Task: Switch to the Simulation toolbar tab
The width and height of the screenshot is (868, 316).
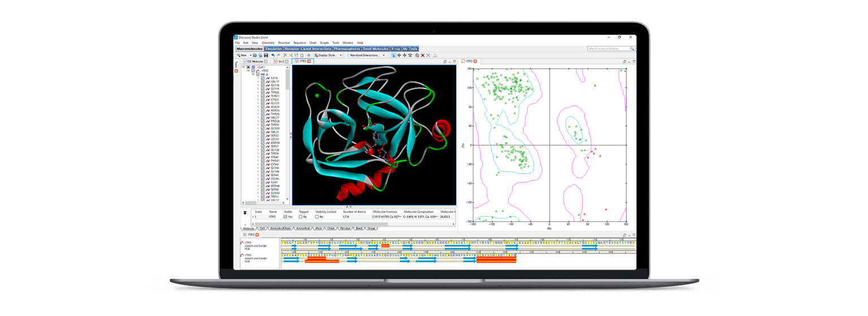Action: [x=274, y=49]
